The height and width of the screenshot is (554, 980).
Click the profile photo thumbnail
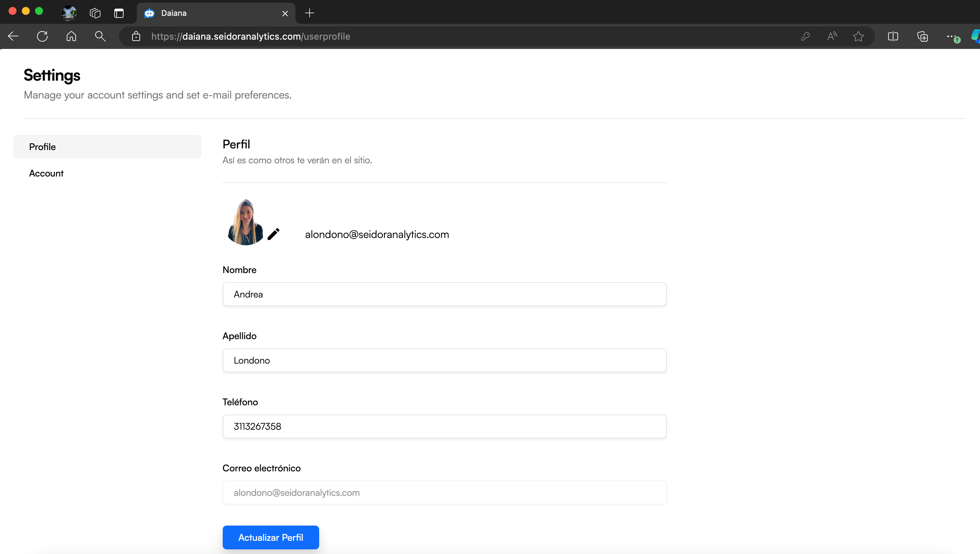click(x=245, y=222)
